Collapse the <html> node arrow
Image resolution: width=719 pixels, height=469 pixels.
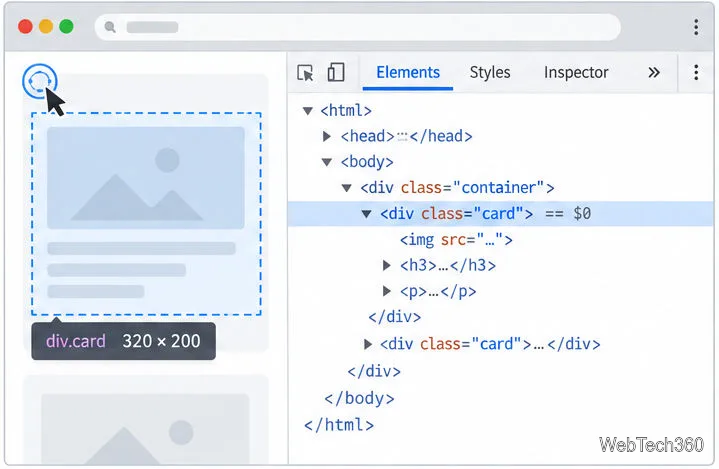point(308,110)
